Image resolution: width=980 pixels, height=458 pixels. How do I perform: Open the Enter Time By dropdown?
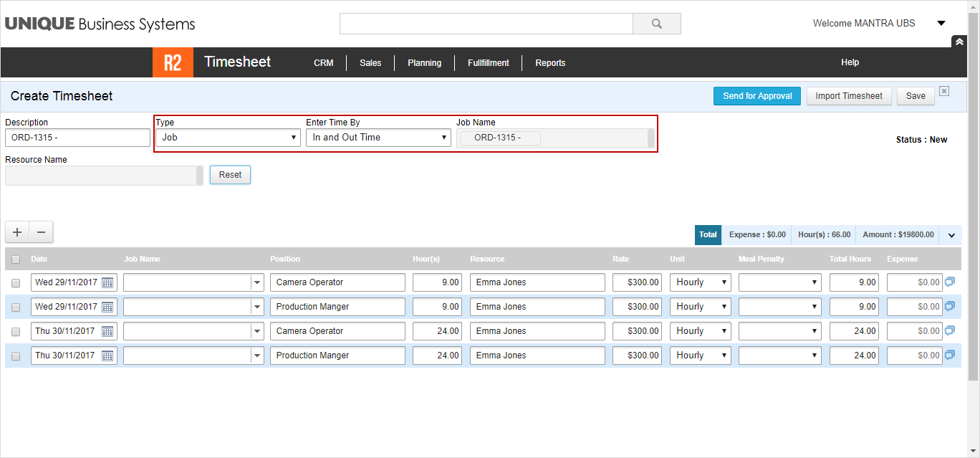click(378, 138)
